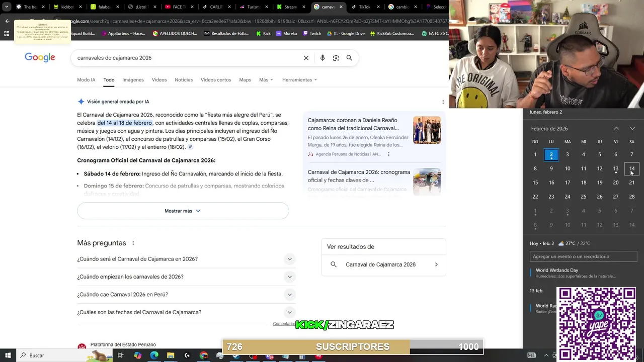644x362 pixels.
Task: Open Logitech G Hub taskbar icon
Action: (x=187, y=355)
